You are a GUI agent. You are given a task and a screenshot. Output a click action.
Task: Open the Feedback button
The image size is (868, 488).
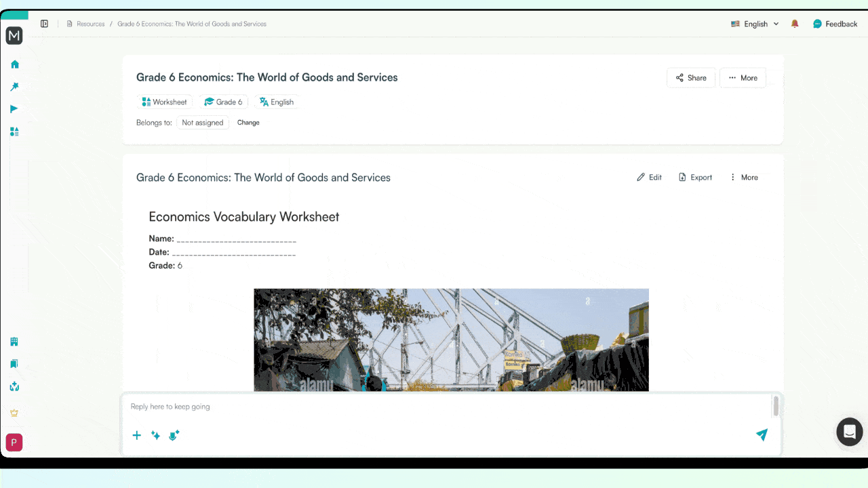point(835,24)
